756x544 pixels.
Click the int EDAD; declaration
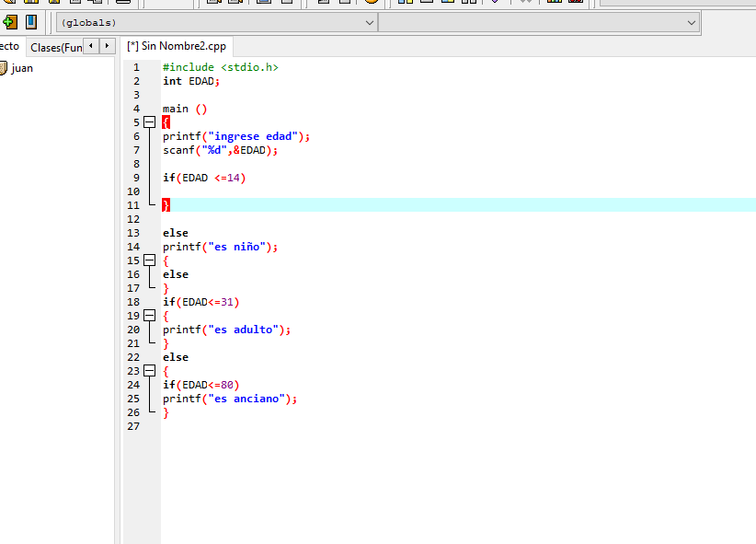coord(191,81)
